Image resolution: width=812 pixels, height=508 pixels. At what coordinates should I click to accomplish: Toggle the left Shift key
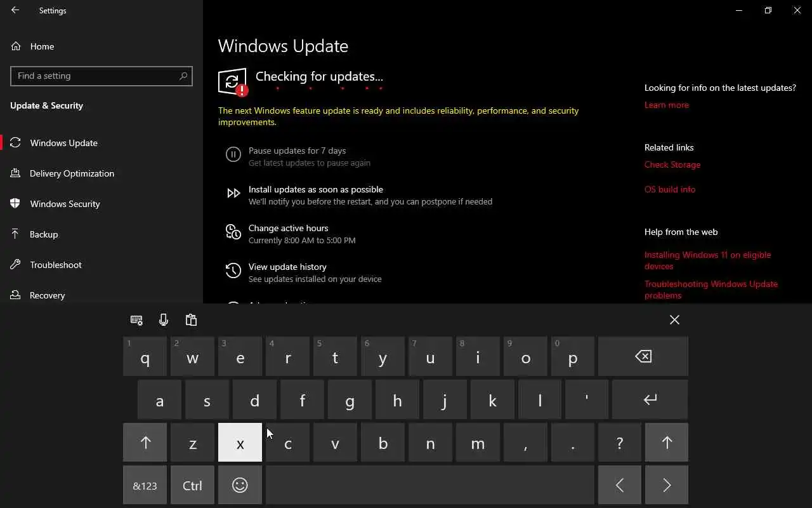point(145,443)
